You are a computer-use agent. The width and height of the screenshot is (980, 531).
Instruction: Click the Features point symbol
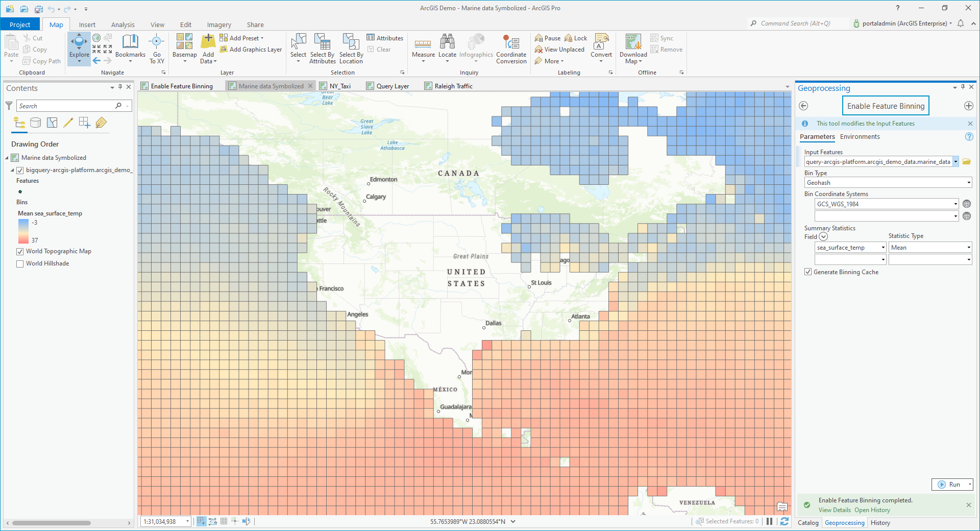point(20,192)
